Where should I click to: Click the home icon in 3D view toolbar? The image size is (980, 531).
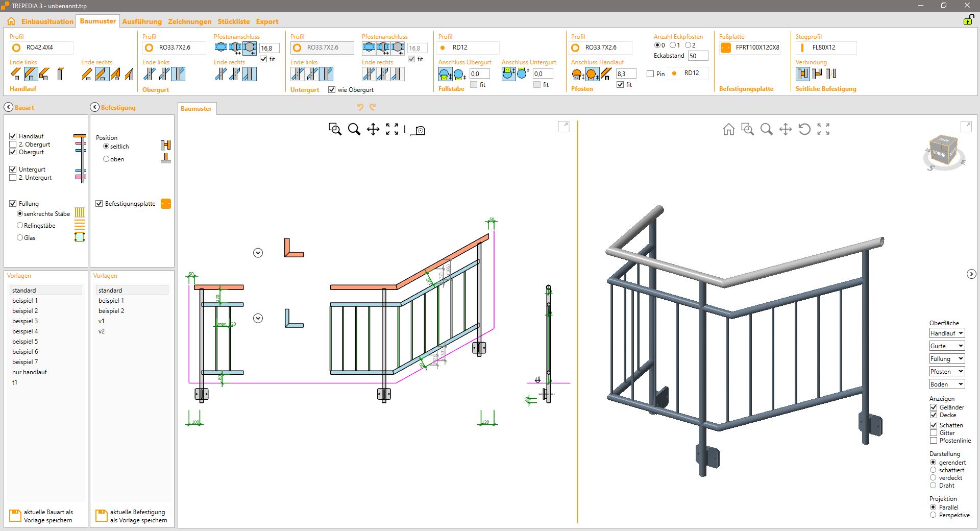pos(728,129)
